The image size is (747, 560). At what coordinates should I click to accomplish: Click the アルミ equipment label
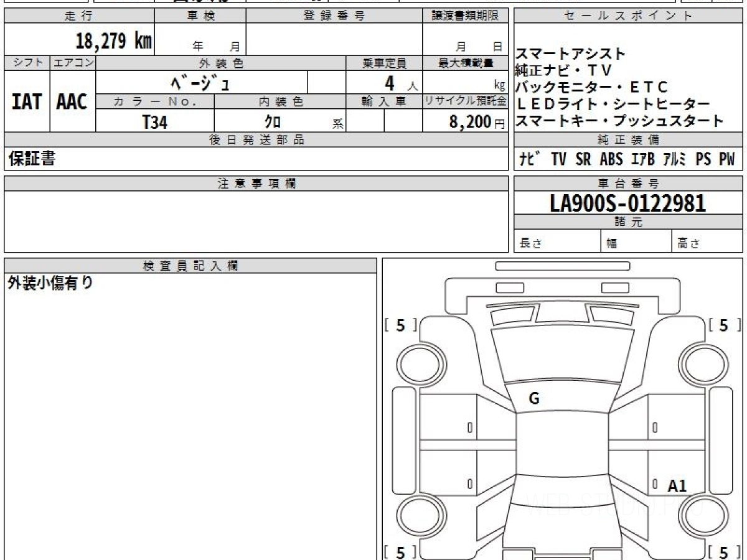[674, 159]
